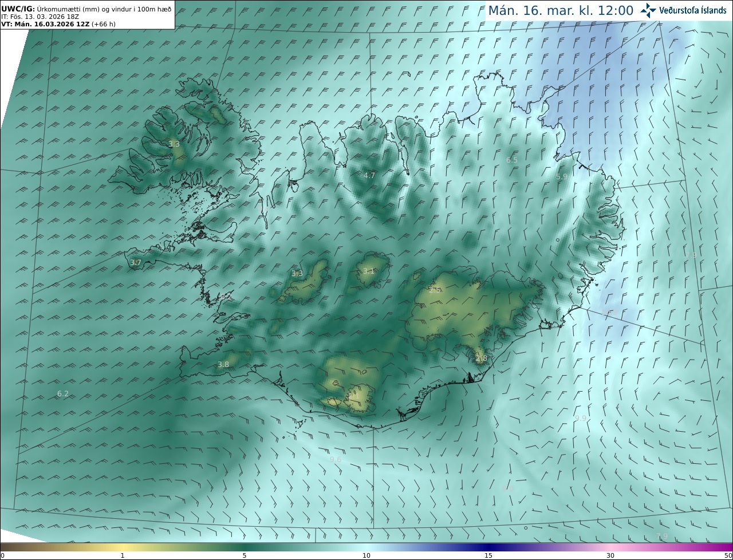Click the navy colorbar segment above label 15
Screen dimensions: 733x560
click(488, 547)
